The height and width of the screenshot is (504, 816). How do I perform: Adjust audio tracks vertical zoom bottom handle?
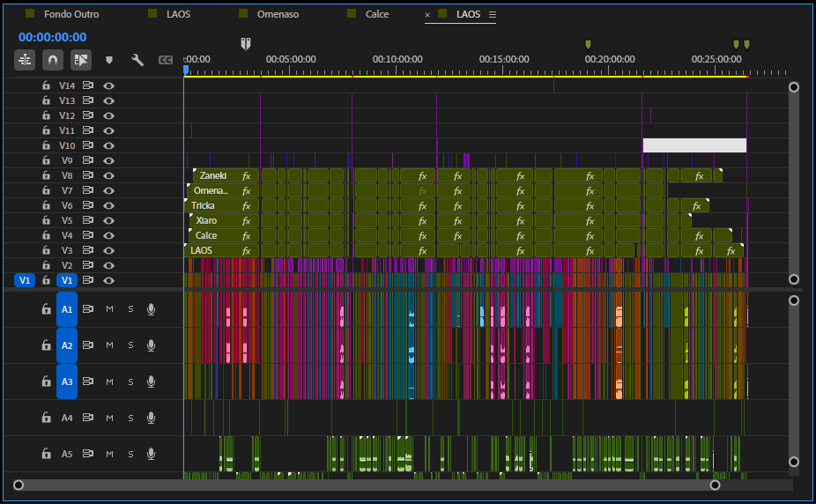tap(794, 462)
